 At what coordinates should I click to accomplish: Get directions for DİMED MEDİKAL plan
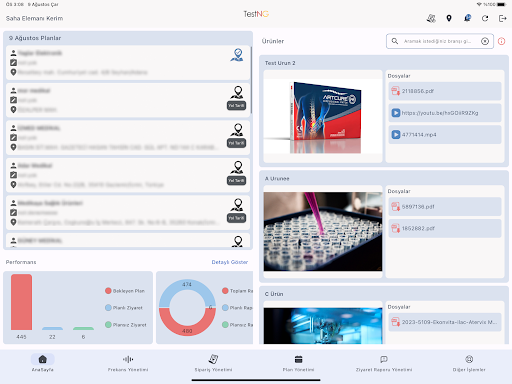click(x=237, y=143)
